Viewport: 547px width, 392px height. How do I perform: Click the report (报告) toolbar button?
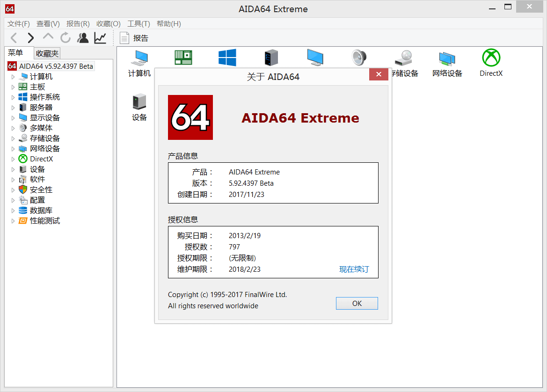(134, 38)
